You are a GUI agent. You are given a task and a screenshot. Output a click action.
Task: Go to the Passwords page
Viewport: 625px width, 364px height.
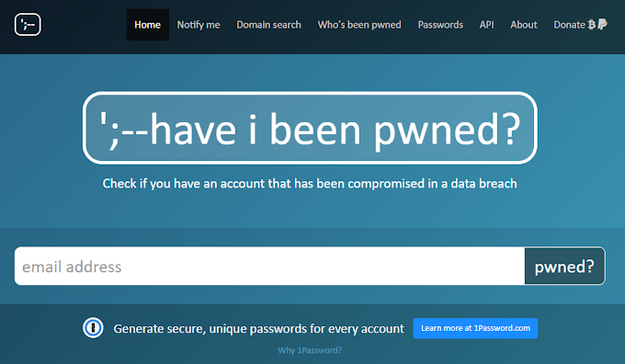pos(440,25)
